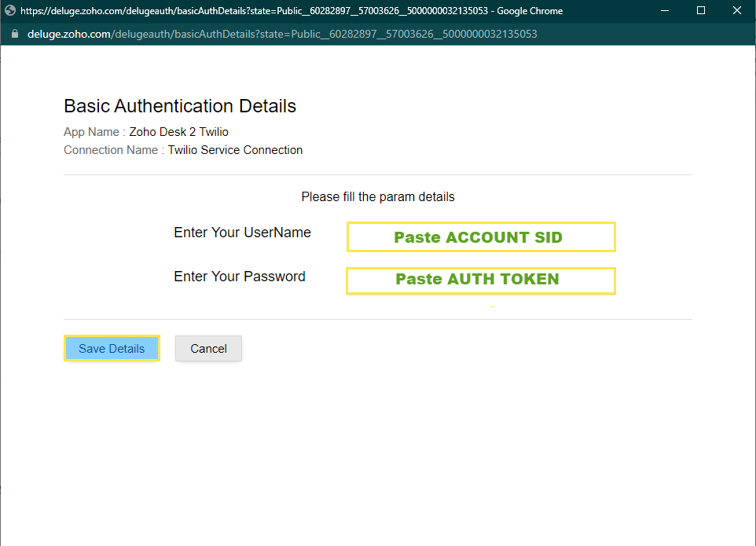
Task: Click 'Please fill the param details' text
Action: (378, 196)
